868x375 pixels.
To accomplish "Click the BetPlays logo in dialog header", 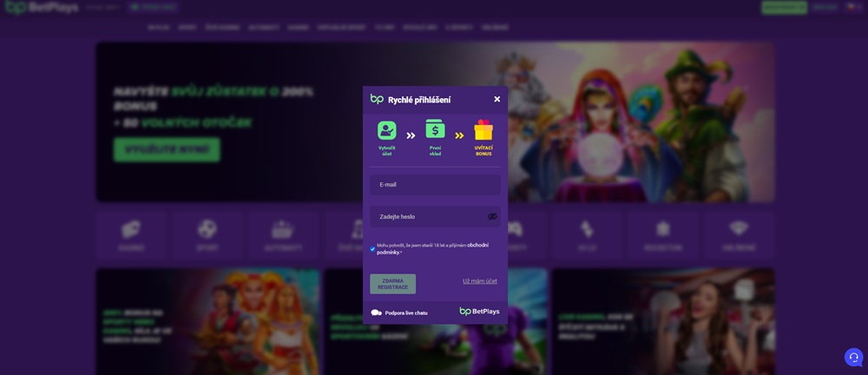I will [x=377, y=99].
